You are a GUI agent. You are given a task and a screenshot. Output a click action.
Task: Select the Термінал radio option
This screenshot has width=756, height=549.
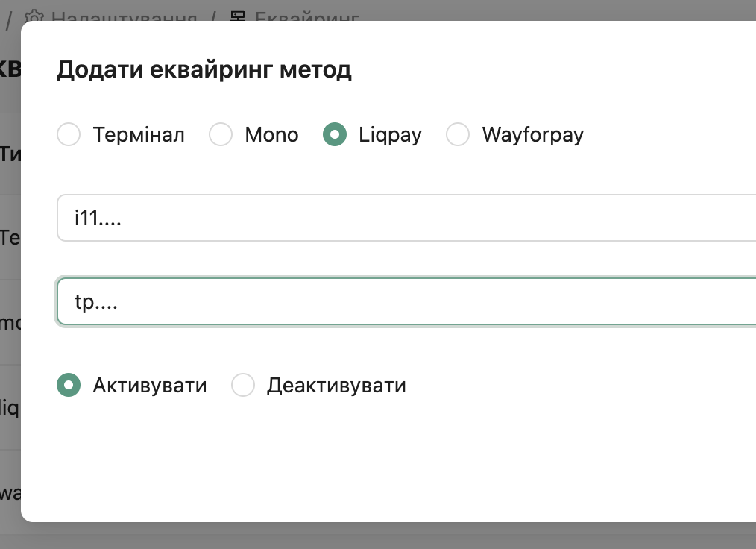(69, 134)
